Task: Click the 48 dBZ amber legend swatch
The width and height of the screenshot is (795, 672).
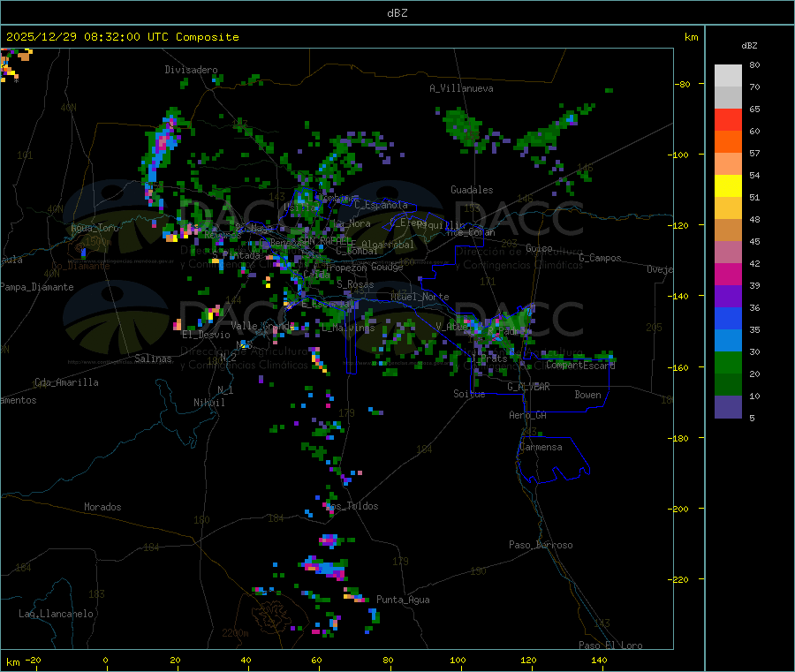Action: pos(728,208)
